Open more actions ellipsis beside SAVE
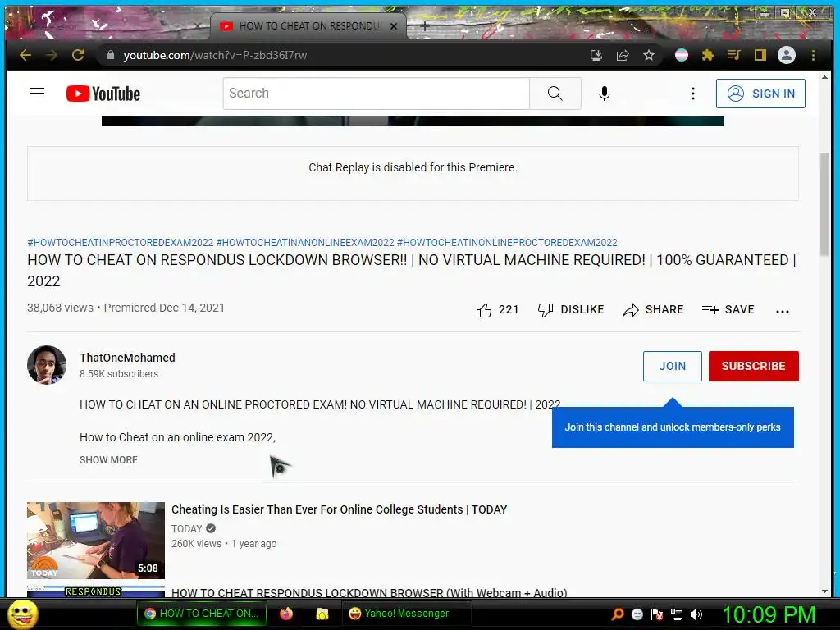 click(x=782, y=311)
